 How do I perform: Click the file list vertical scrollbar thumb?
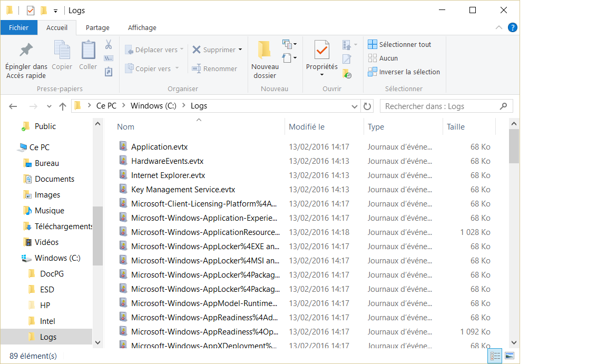[514, 146]
